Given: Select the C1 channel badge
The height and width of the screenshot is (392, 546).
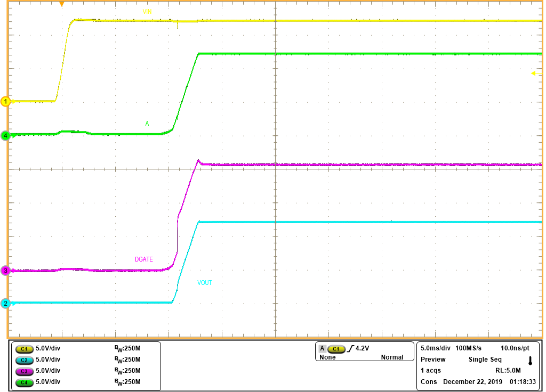Looking at the screenshot, I should click(23, 348).
